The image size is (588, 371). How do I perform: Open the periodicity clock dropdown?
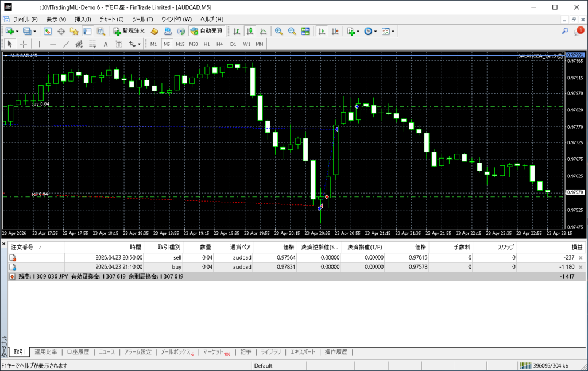(376, 31)
